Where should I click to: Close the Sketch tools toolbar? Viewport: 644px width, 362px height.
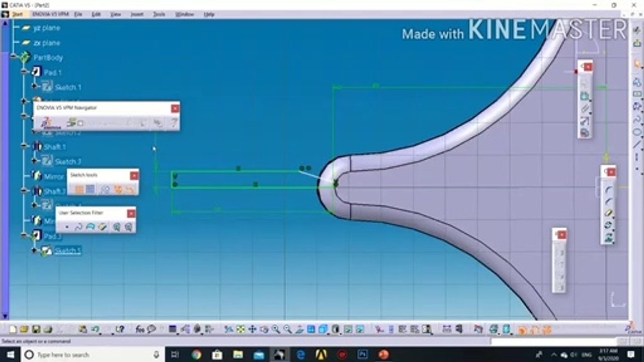[x=134, y=175]
